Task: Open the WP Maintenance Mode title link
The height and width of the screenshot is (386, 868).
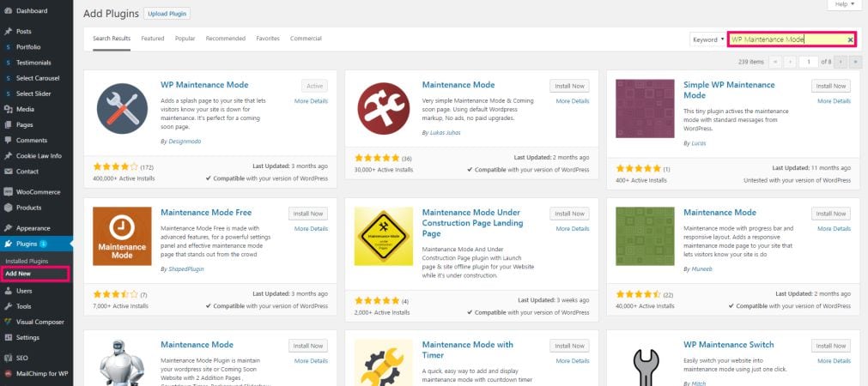Action: (x=204, y=85)
